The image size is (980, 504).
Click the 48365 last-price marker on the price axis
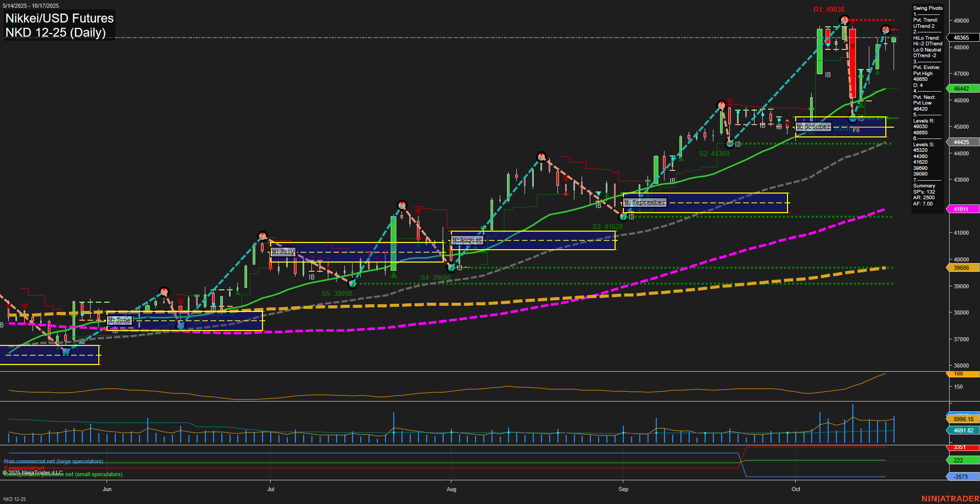tap(962, 37)
